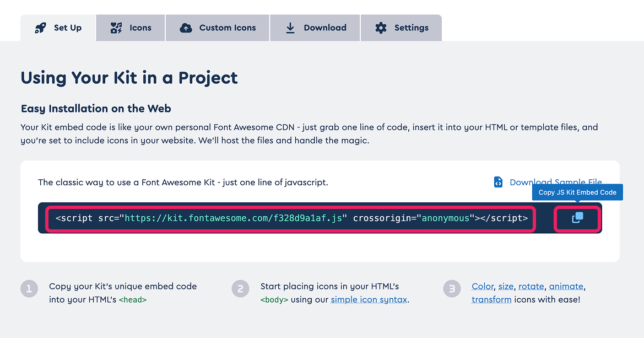Click the sample file code icon
The image size is (644, 338).
click(x=498, y=182)
